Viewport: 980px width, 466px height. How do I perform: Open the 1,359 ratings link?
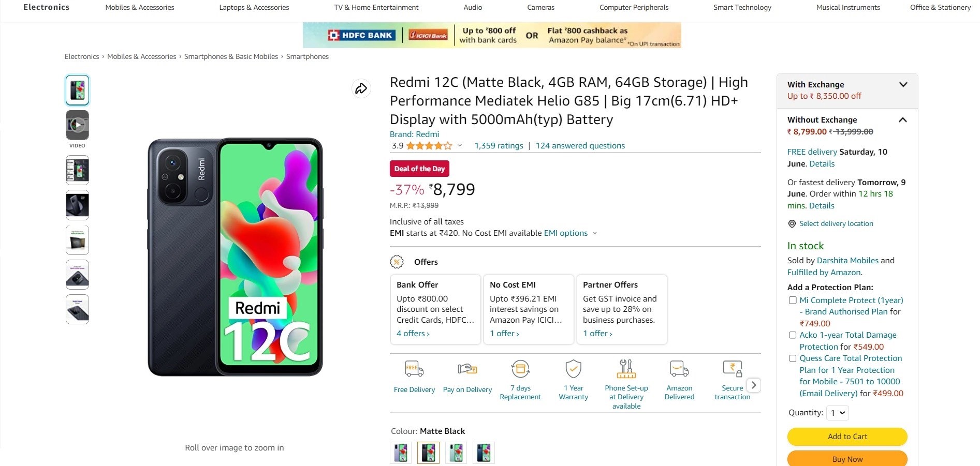coord(499,146)
